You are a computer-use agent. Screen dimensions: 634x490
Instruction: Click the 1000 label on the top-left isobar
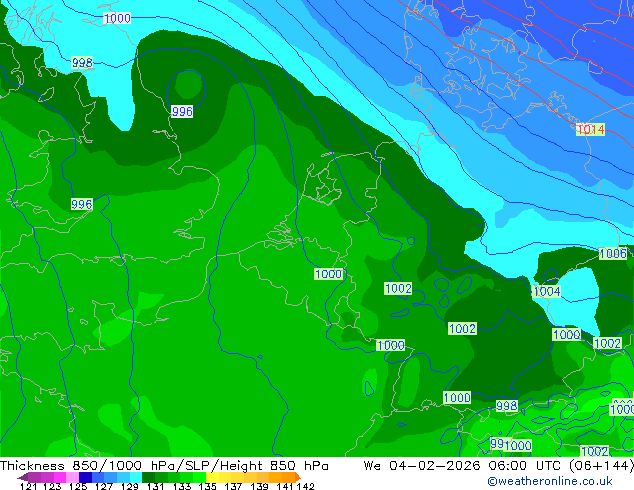click(117, 18)
